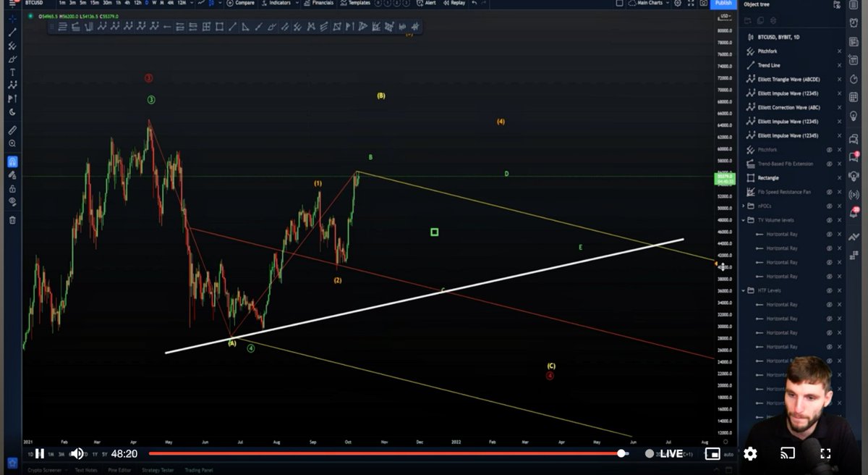Click the BTCUSD symbol search field
The image size is (868, 475).
(x=34, y=3)
